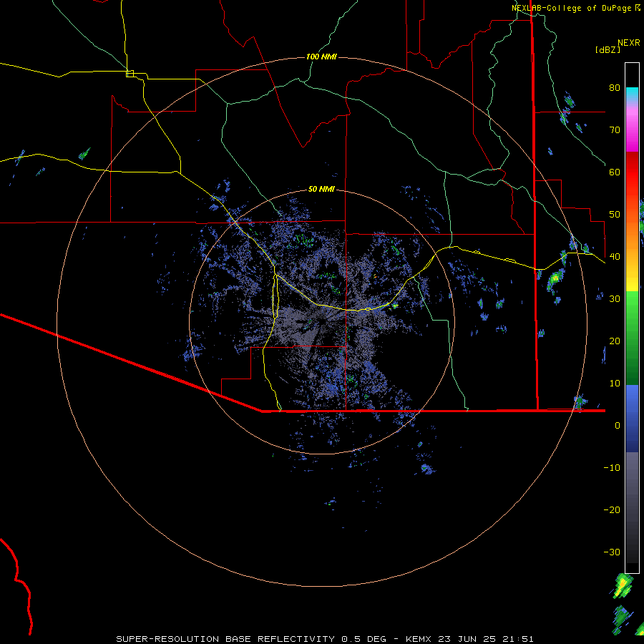Click the NEXR legend label
The width and height of the screenshot is (644, 644).
[x=629, y=43]
